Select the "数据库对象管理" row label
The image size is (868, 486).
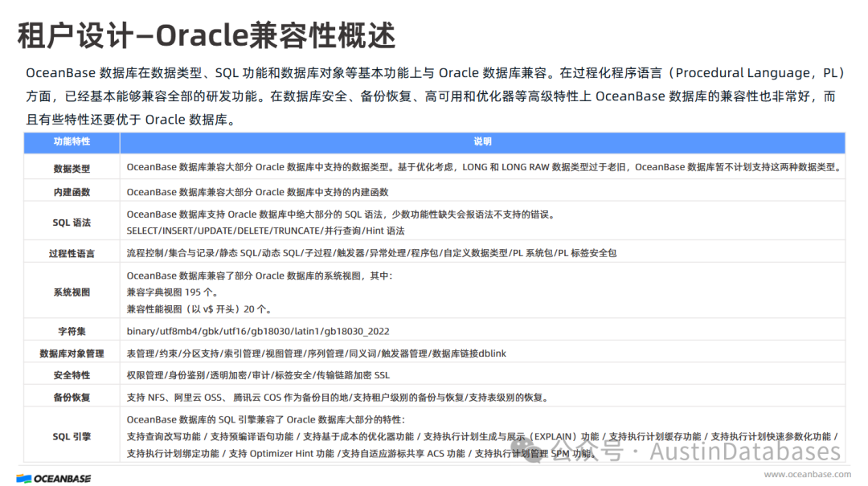[72, 353]
